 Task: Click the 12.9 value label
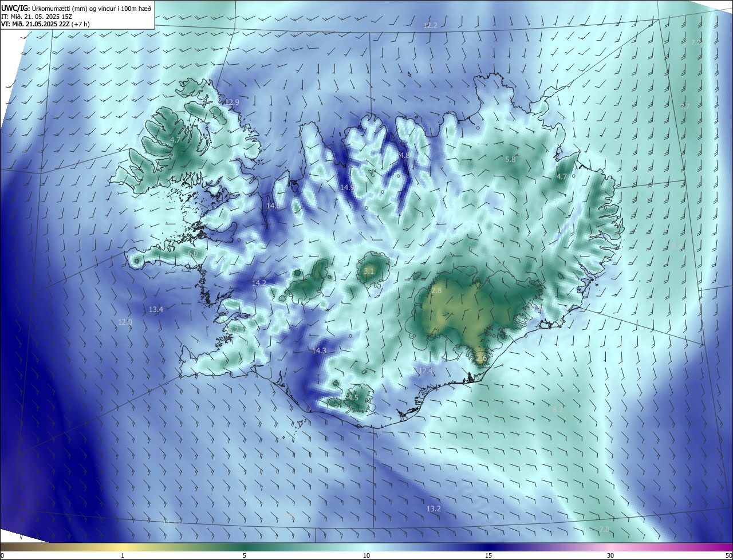(232, 102)
